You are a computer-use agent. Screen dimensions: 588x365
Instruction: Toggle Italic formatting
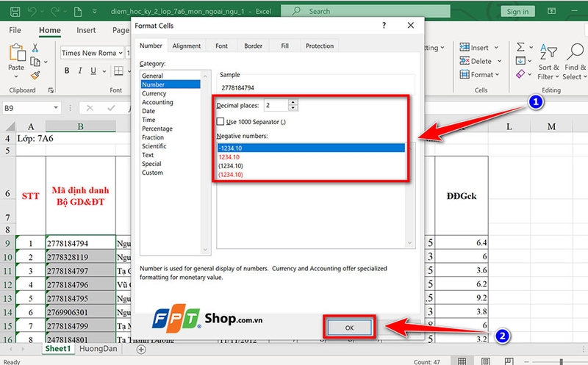[80, 71]
